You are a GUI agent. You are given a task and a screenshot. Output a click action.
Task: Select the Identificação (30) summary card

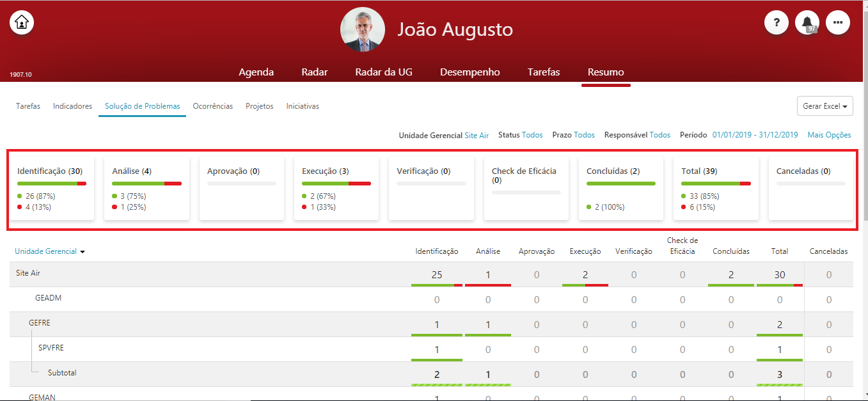tap(52, 189)
